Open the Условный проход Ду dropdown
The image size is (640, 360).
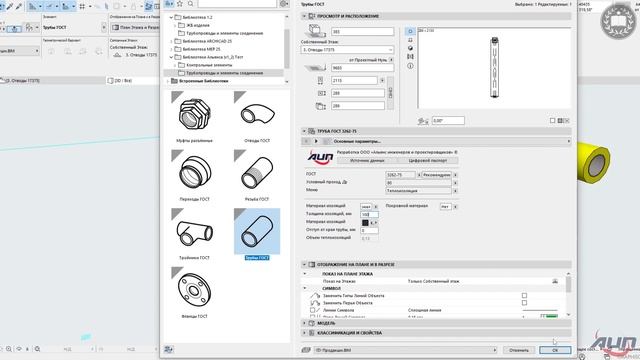click(455, 183)
